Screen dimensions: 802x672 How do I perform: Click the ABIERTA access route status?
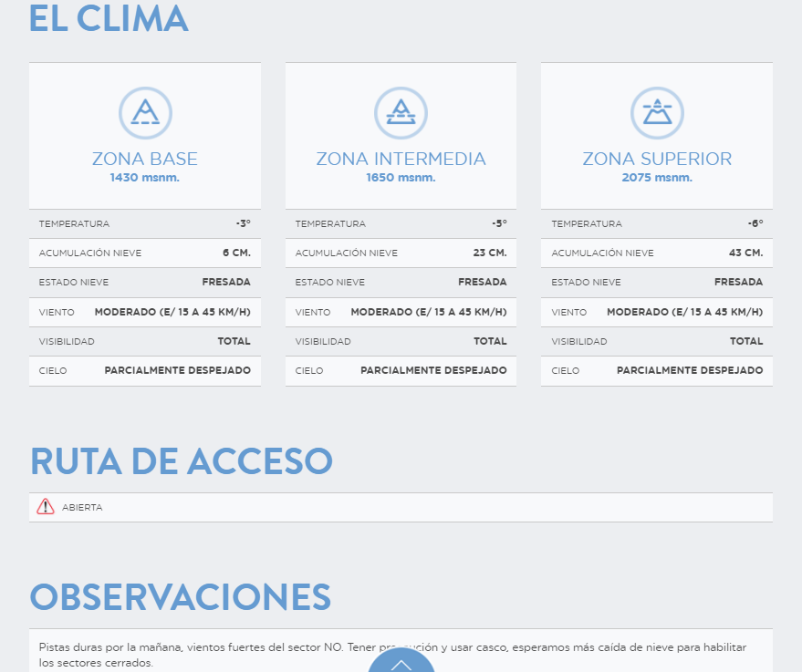pos(82,507)
